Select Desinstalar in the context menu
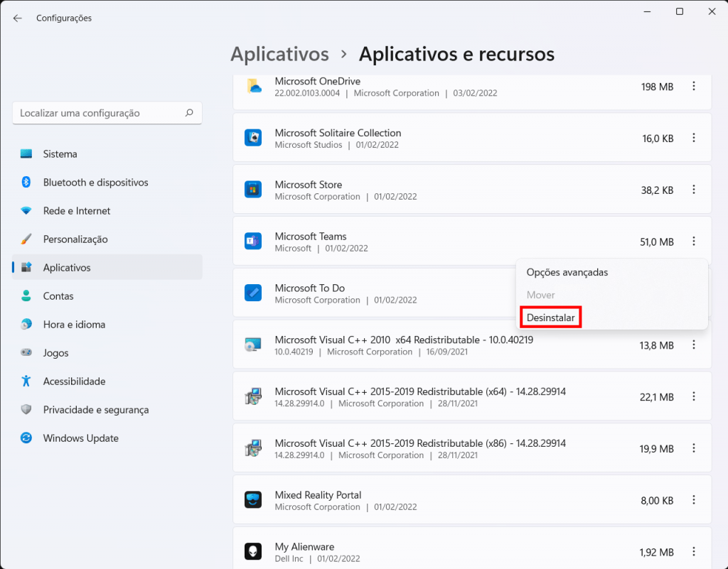This screenshot has width=728, height=569. point(551,318)
